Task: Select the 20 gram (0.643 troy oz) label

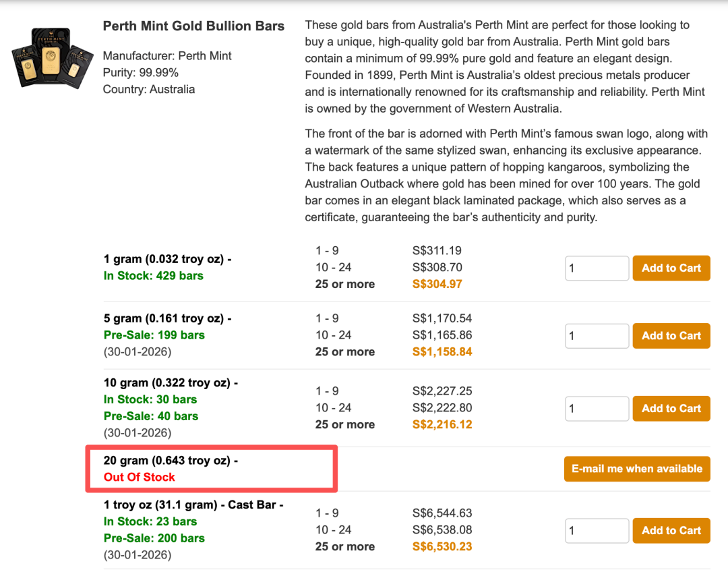Action: click(x=171, y=461)
